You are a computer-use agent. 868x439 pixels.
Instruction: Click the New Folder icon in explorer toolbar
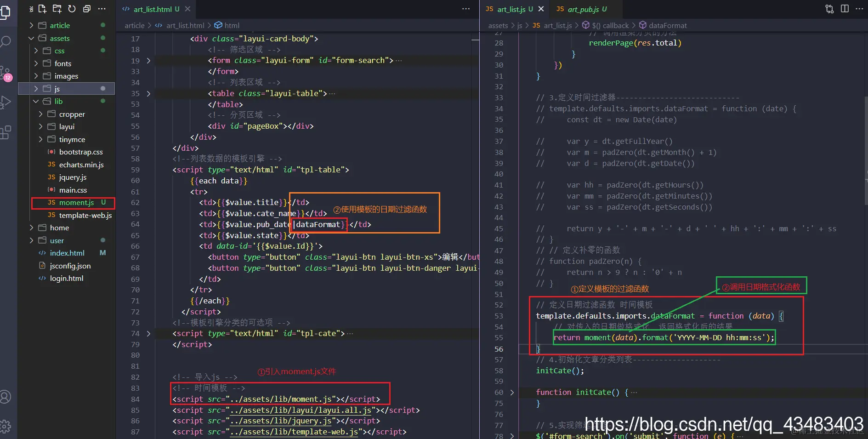(x=57, y=9)
